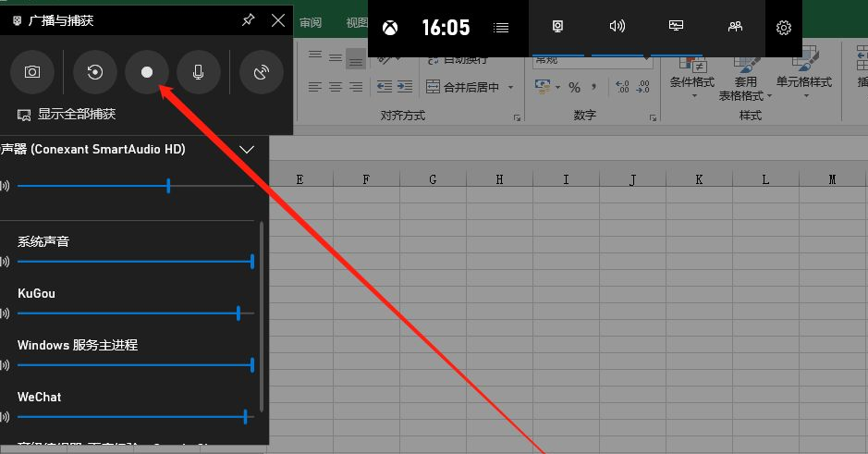Open the widget menu list icon
The width and height of the screenshot is (868, 454).
point(501,28)
